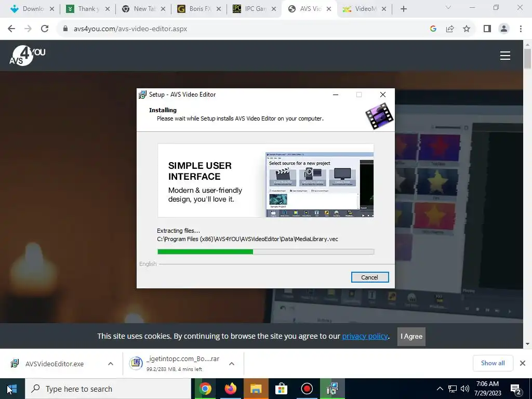Viewport: 532px width, 399px height.
Task: Show hidden system tray icons
Action: click(440, 389)
